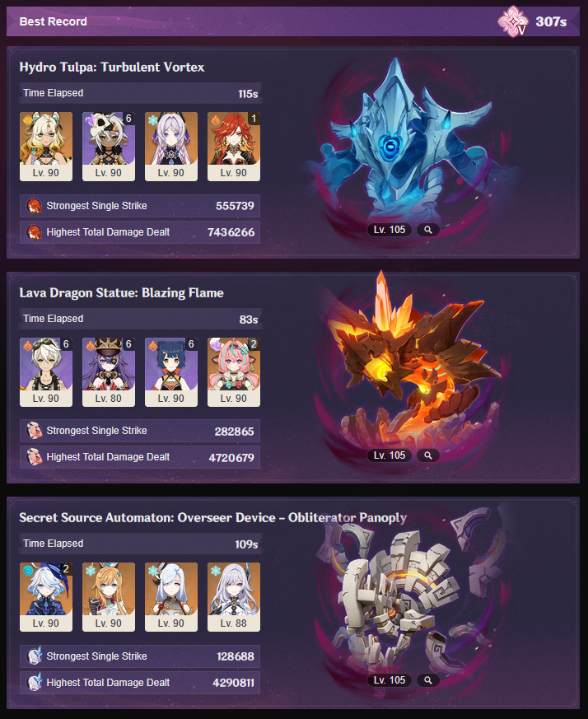Click the Time Elapsed 83s row
This screenshot has height=719, width=588.
coord(140,319)
